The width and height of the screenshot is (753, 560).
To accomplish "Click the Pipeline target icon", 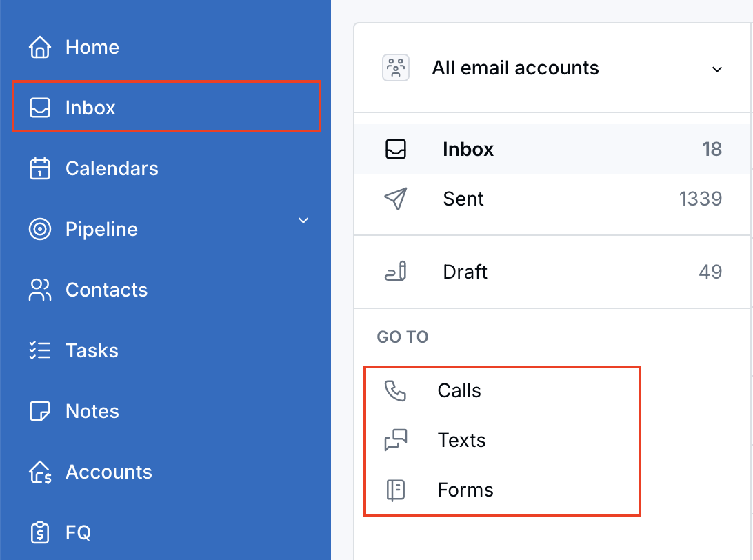I will point(40,228).
